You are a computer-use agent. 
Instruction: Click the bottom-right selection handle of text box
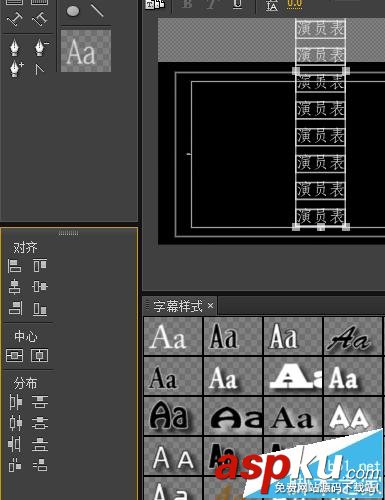click(346, 227)
